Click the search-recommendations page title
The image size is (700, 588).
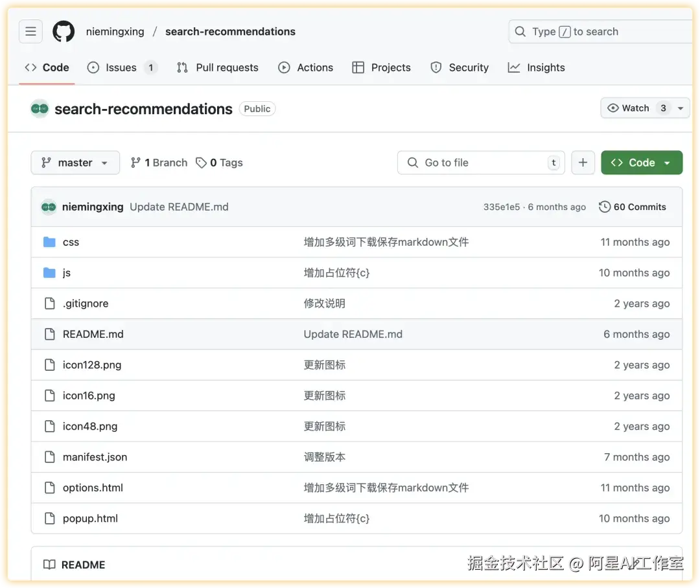(x=143, y=109)
